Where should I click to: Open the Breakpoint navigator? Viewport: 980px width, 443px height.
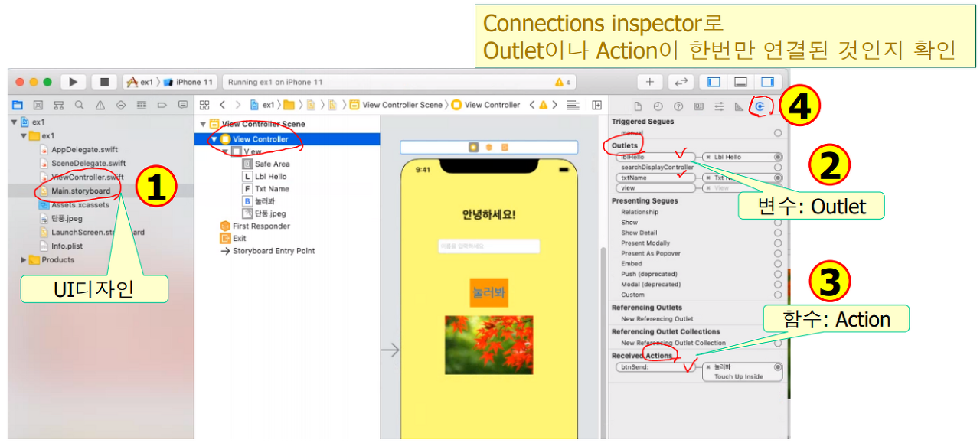pyautogui.click(x=162, y=105)
